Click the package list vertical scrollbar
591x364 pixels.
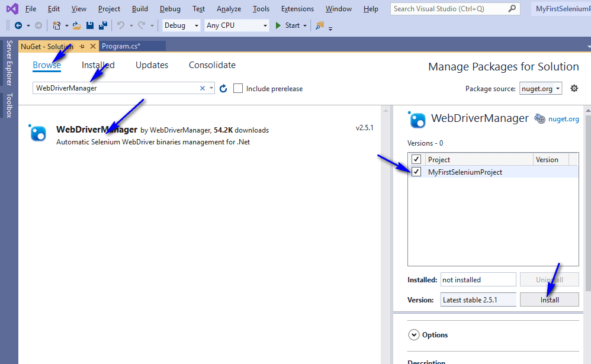[x=386, y=235]
